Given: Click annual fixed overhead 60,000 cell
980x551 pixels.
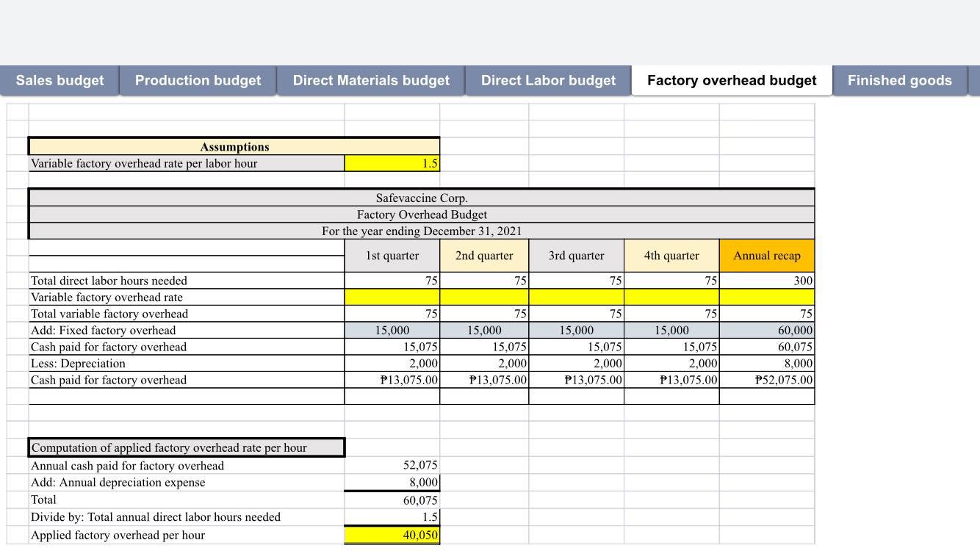Looking at the screenshot, I should tap(767, 331).
